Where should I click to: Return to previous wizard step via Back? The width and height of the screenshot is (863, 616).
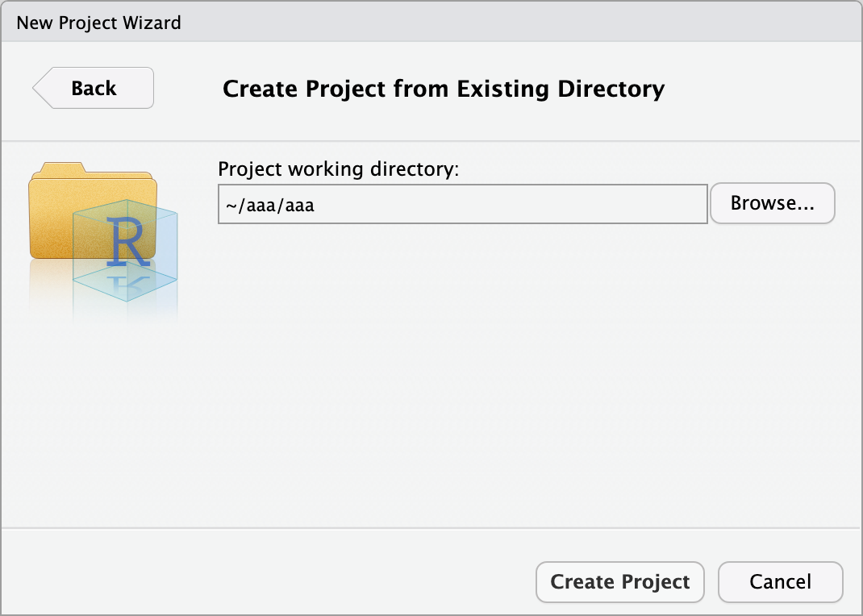tap(91, 87)
